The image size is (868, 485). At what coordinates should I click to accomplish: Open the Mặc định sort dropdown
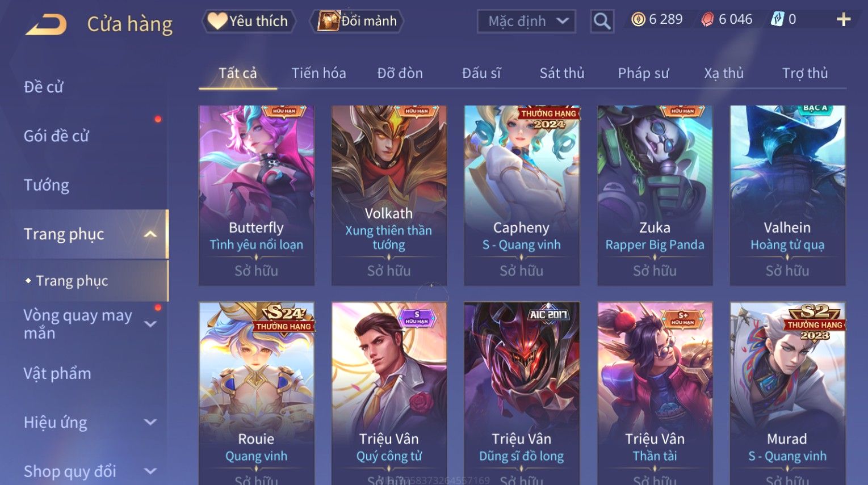coord(526,22)
